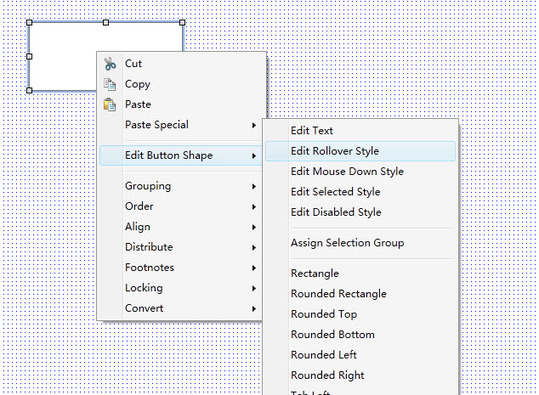539x395 pixels.
Task: Click the Cut scissors icon
Action: [x=110, y=64]
